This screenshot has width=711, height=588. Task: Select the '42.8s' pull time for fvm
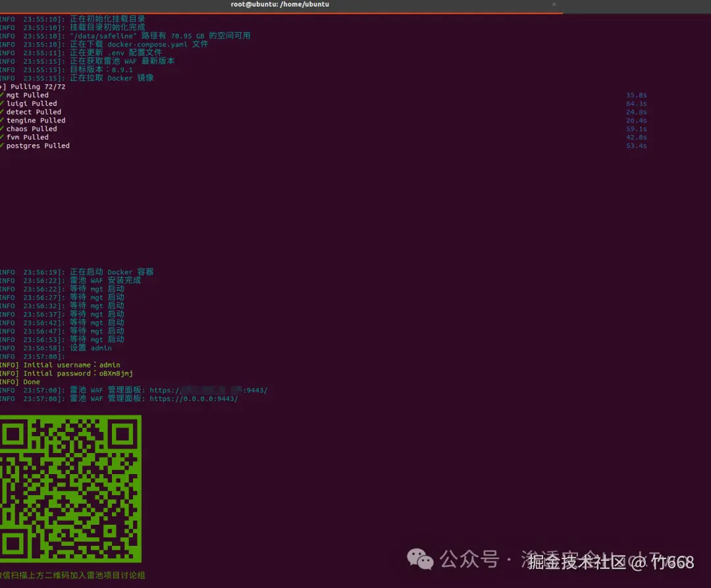click(x=637, y=138)
